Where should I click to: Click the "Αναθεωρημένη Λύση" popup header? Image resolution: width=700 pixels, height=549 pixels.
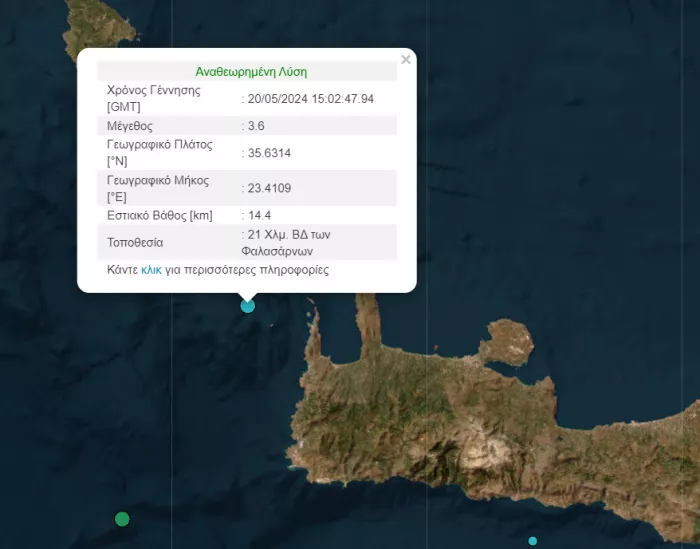[251, 72]
